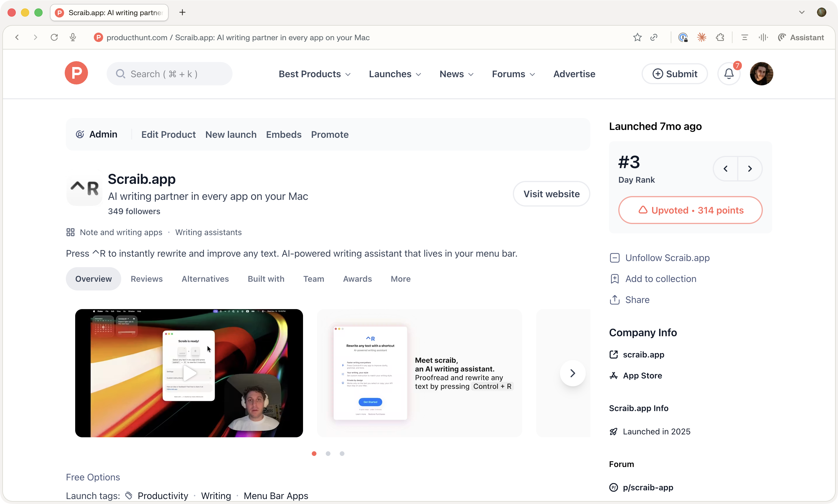Screen dimensions: 838x504
Task: Go to the previous ranked product
Action: point(726,169)
